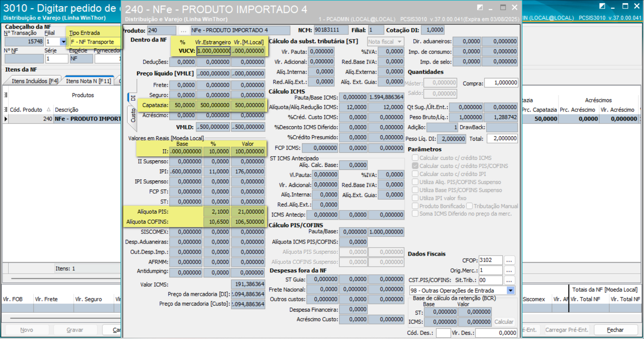Click sort arrow on Cód. Produto column
The width and height of the screenshot is (644, 339).
pos(49,110)
